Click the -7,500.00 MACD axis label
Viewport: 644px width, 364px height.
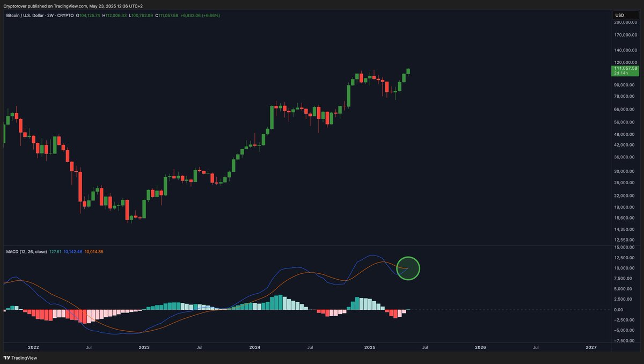[625, 341]
